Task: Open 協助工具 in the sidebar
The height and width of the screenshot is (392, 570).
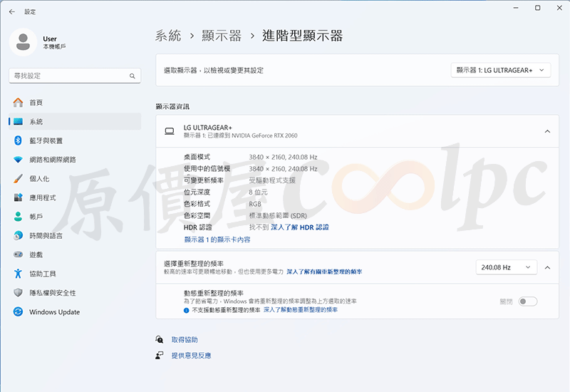Action: (x=75, y=274)
